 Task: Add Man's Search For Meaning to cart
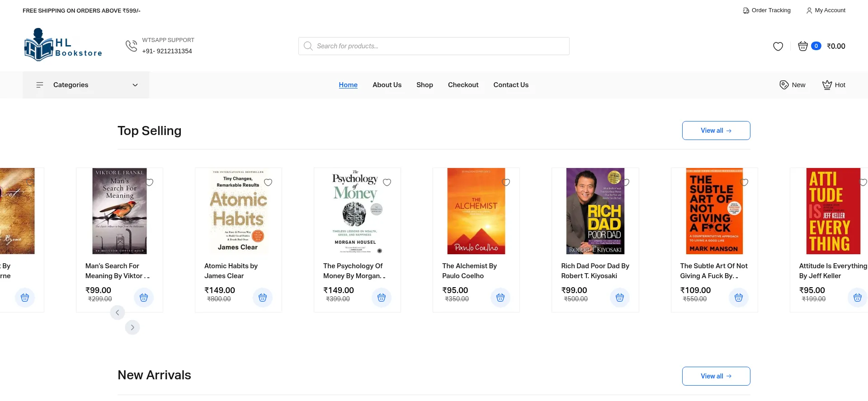point(144,298)
